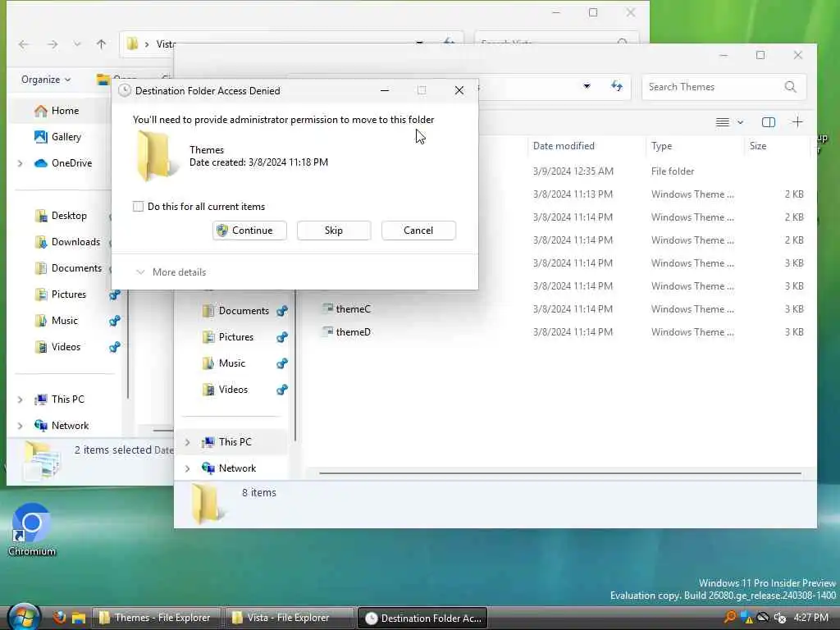Refresh the Themes window
The height and width of the screenshot is (630, 840).
click(617, 85)
